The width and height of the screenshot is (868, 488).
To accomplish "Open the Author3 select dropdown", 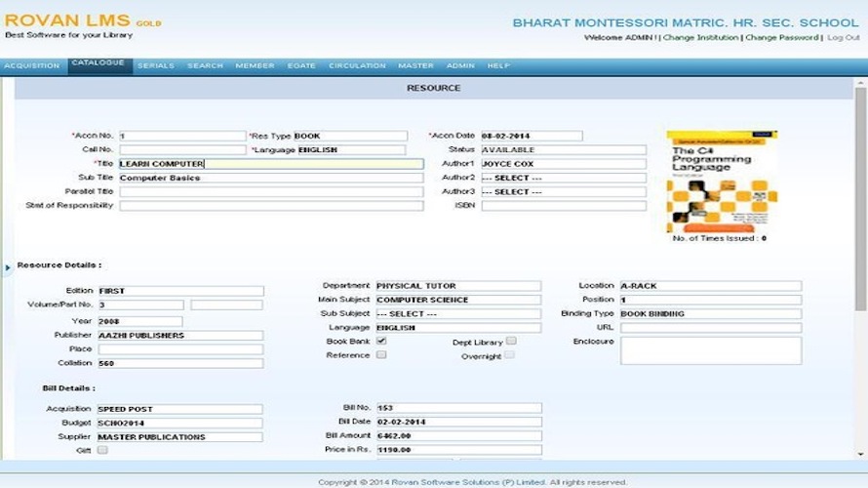I will point(564,191).
